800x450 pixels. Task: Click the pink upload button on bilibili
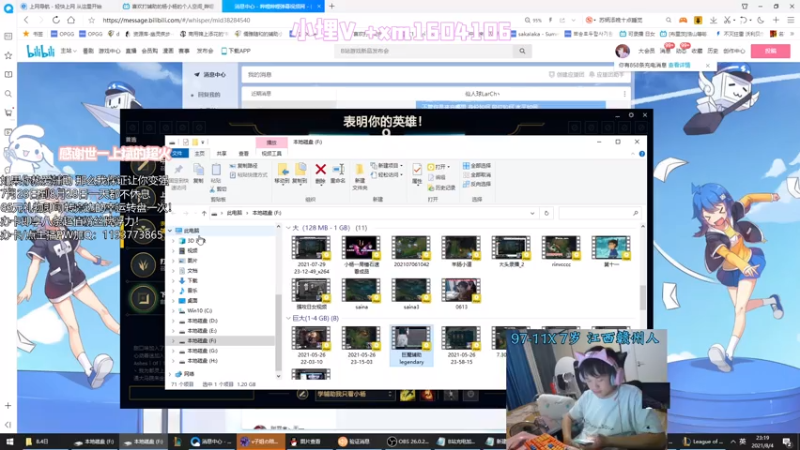pos(770,51)
